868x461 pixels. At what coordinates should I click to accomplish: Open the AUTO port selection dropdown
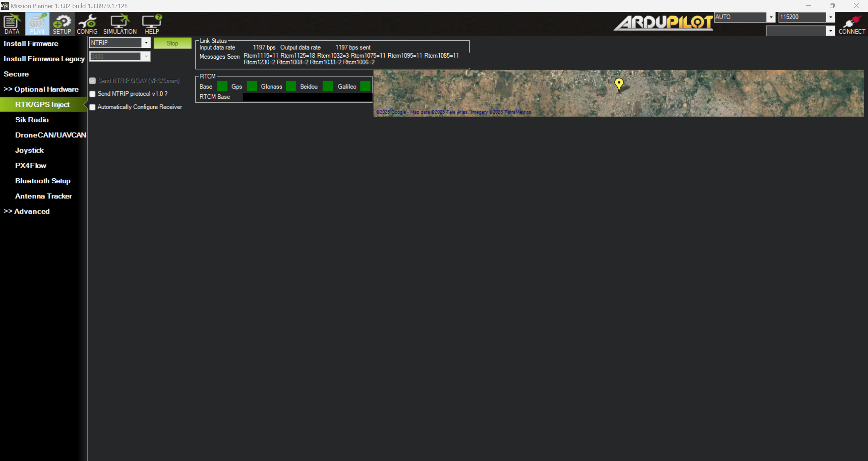[771, 17]
